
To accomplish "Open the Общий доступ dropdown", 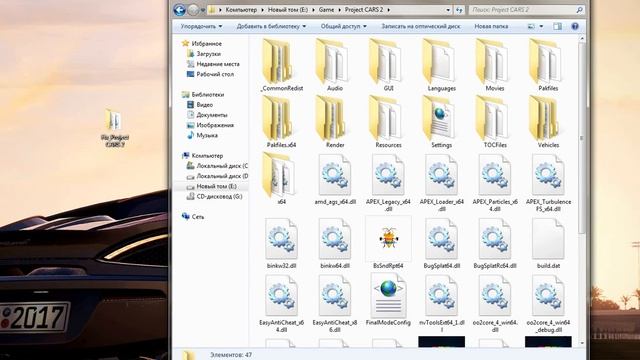I will pyautogui.click(x=343, y=26).
